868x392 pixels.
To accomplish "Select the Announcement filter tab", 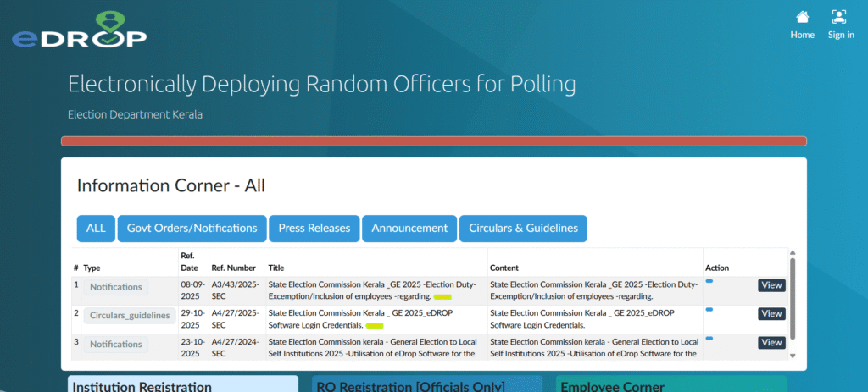I will point(409,228).
